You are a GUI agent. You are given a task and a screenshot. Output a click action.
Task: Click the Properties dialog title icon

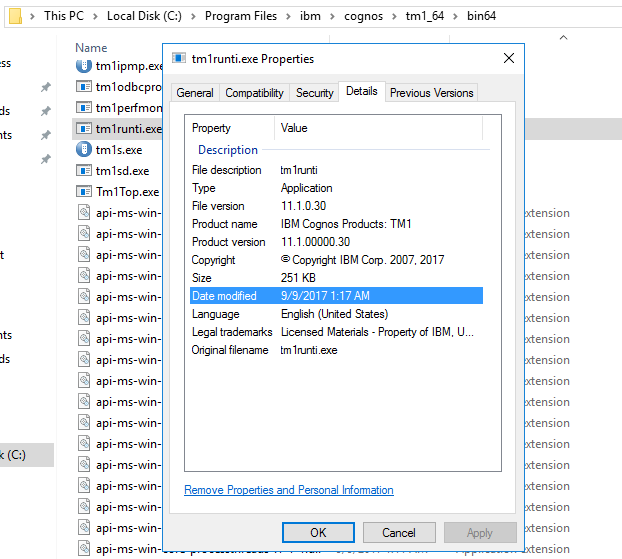tap(179, 58)
